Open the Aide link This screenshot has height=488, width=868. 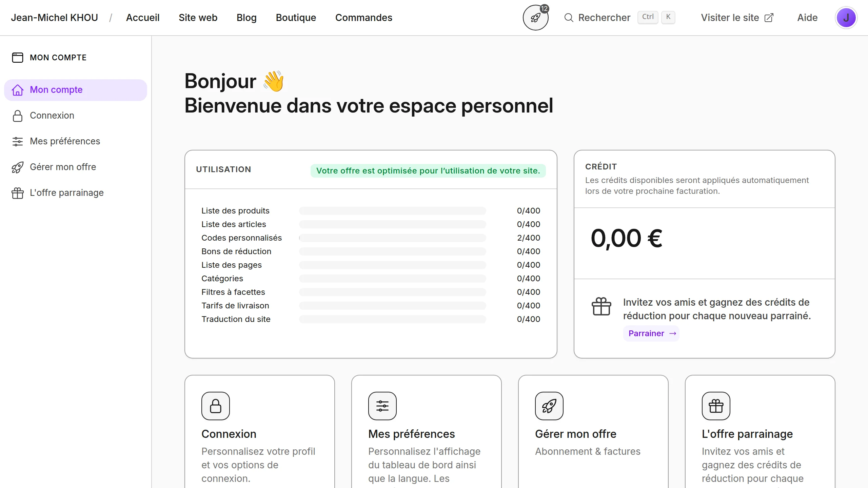pyautogui.click(x=807, y=18)
